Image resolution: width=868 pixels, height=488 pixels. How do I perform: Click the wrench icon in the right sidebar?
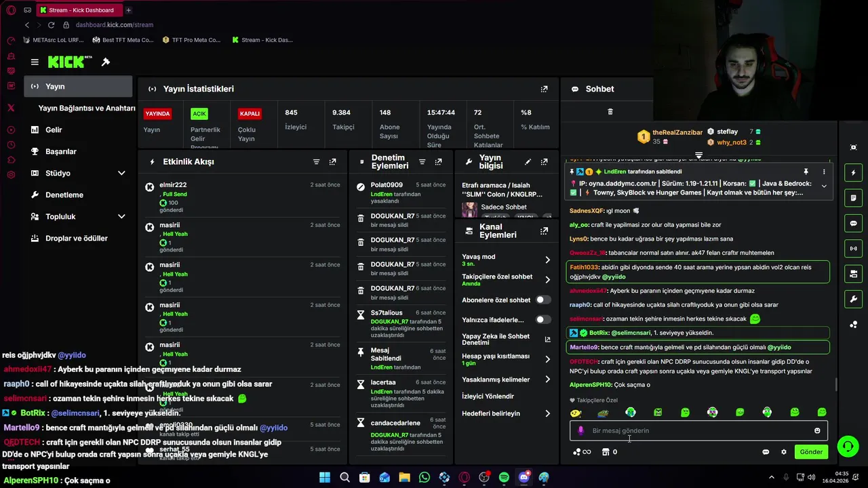pyautogui.click(x=854, y=299)
